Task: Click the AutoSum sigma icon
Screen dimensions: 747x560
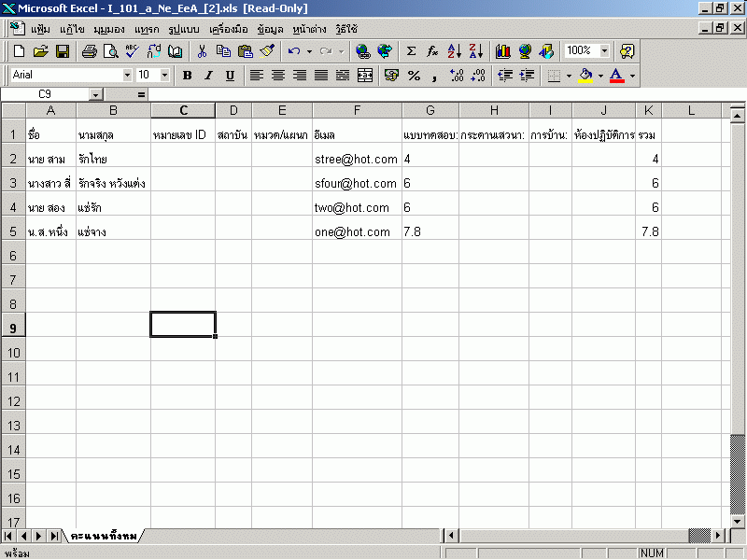Action: (x=411, y=51)
